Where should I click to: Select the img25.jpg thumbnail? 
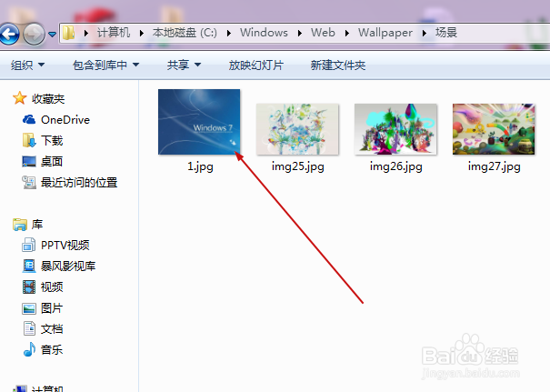coord(297,129)
